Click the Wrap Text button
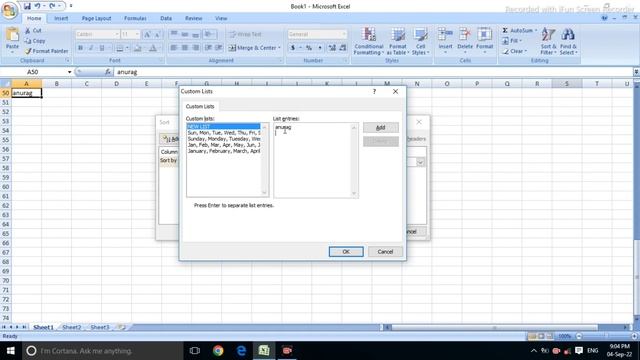Image resolution: width=640 pixels, height=360 pixels. tap(246, 34)
